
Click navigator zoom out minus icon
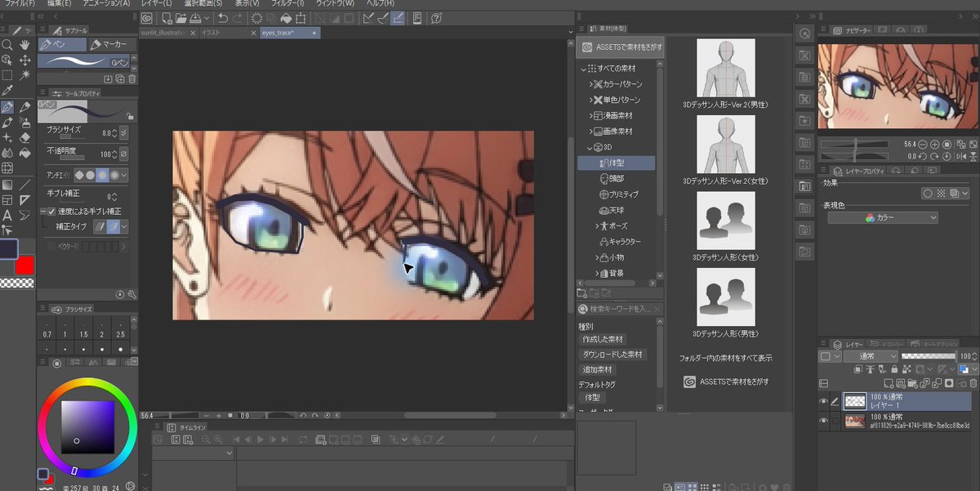pyautogui.click(x=922, y=145)
